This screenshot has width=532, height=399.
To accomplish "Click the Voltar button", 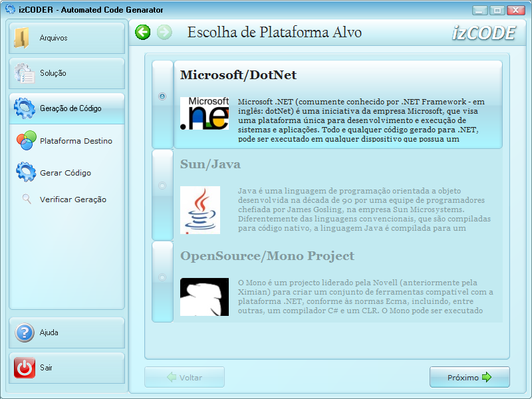I will click(185, 377).
